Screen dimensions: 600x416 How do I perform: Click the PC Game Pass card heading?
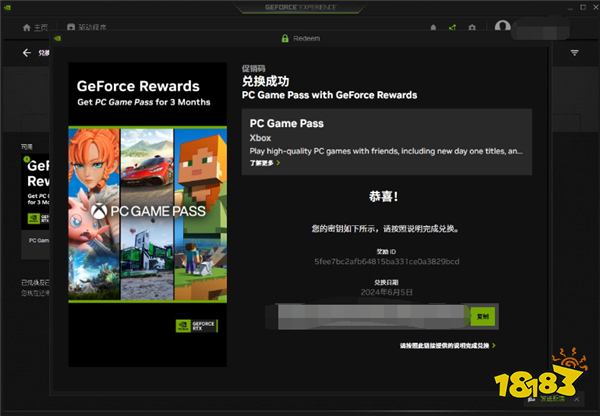coord(287,124)
